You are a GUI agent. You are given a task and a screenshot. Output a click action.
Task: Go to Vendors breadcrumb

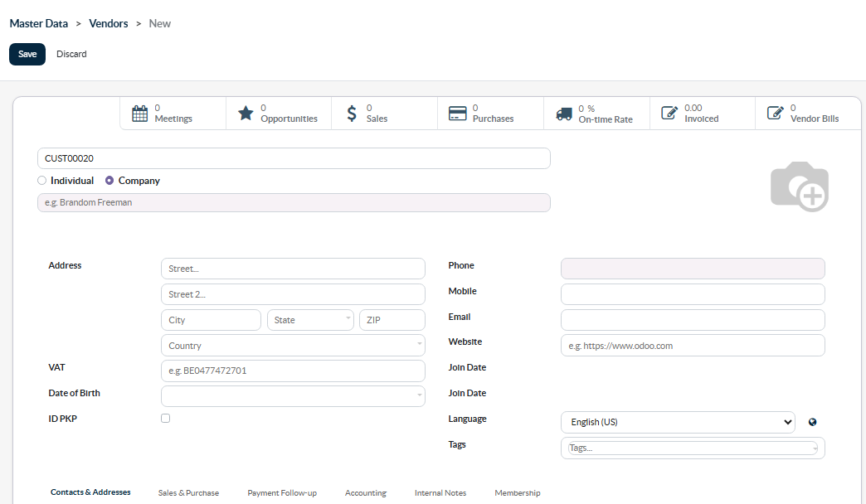pyautogui.click(x=108, y=23)
